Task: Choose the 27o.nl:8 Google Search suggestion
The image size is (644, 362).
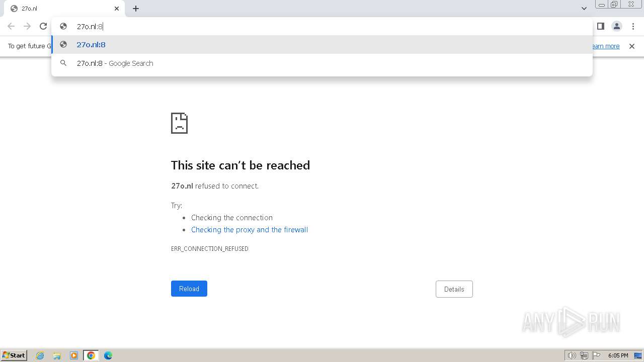Action: pos(322,63)
